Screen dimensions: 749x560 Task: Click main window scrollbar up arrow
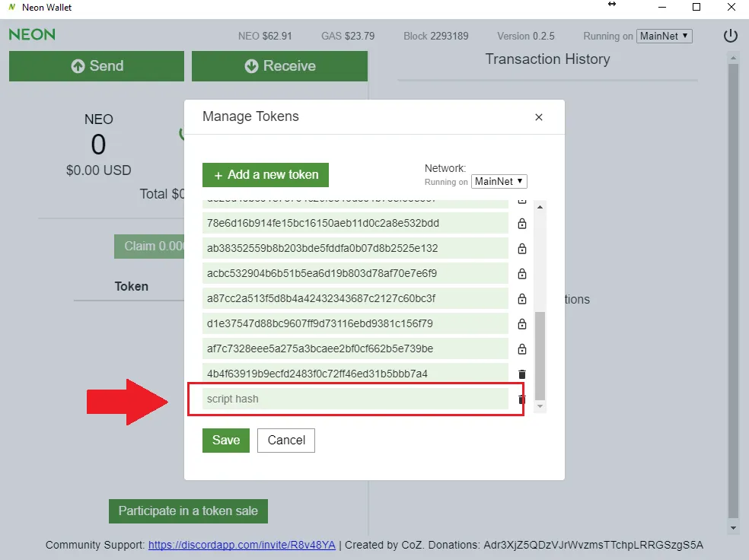pos(733,58)
